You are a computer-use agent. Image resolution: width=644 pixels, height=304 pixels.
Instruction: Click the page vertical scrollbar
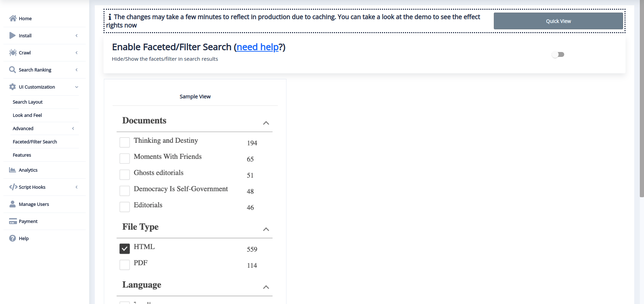tap(642, 105)
